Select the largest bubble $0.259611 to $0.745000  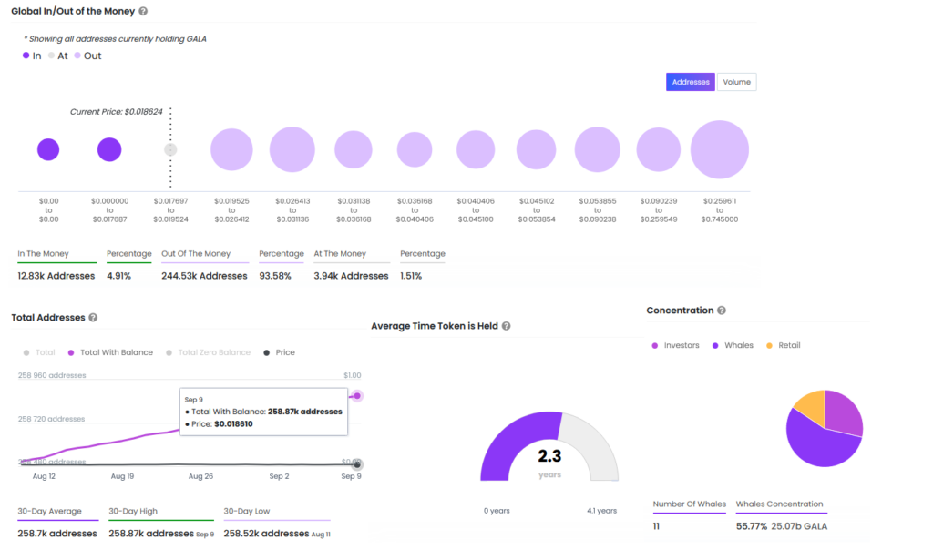pos(720,149)
